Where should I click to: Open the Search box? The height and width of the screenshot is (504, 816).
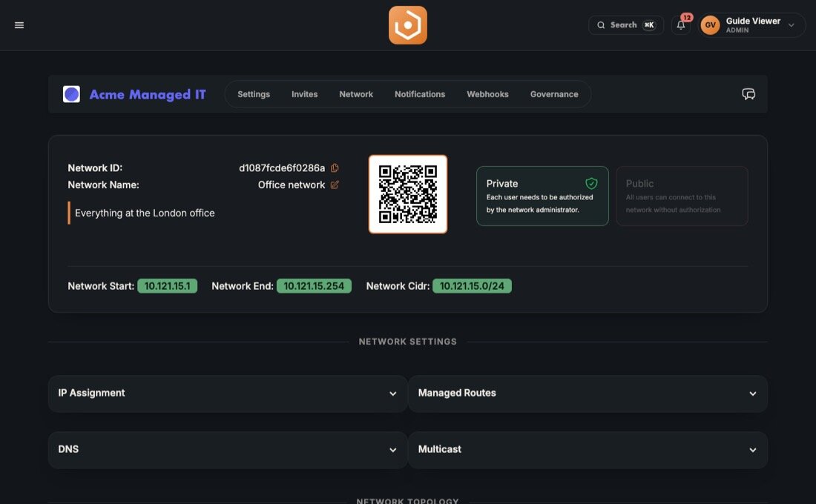(625, 25)
